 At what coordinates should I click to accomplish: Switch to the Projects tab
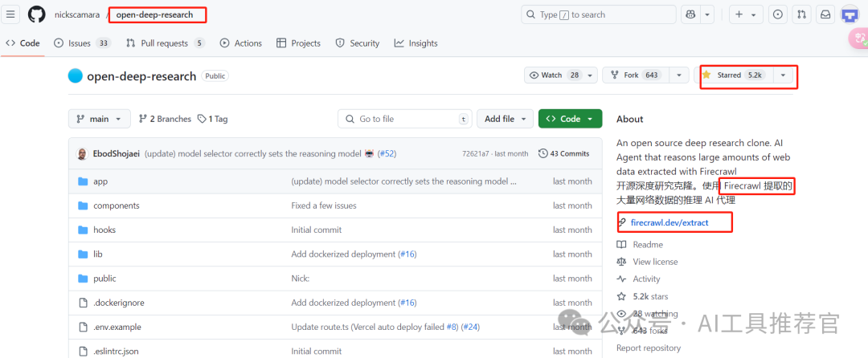(x=298, y=43)
